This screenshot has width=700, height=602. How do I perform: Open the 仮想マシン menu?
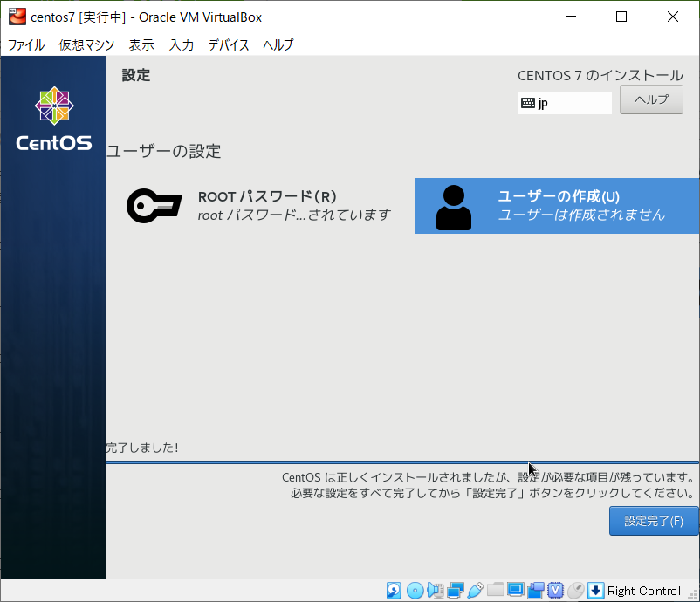pos(86,44)
